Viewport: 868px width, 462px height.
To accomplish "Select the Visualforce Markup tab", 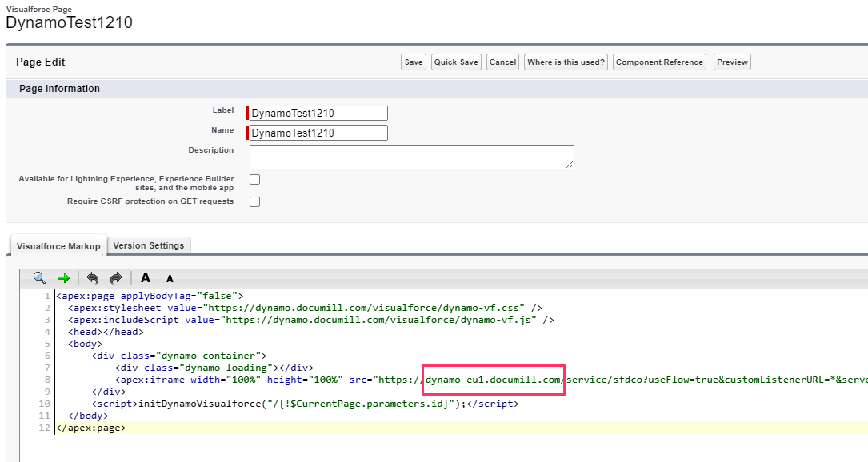I will coord(58,246).
